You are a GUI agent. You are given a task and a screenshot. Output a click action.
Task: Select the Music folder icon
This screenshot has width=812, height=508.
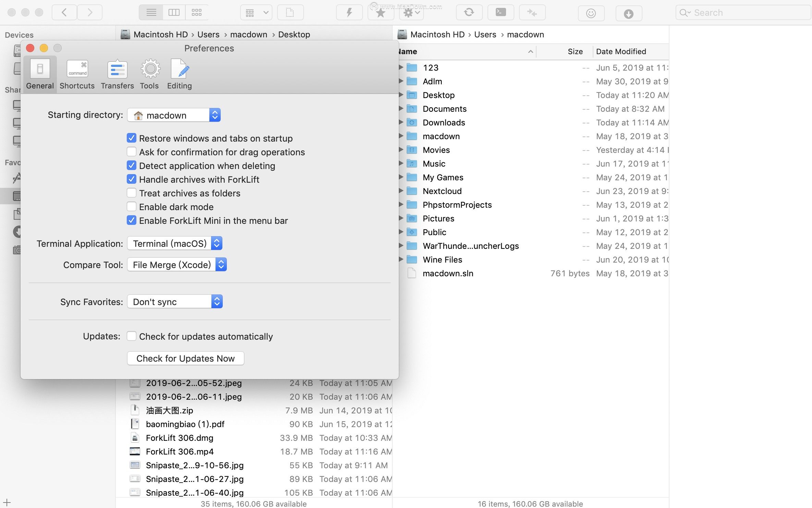(412, 164)
